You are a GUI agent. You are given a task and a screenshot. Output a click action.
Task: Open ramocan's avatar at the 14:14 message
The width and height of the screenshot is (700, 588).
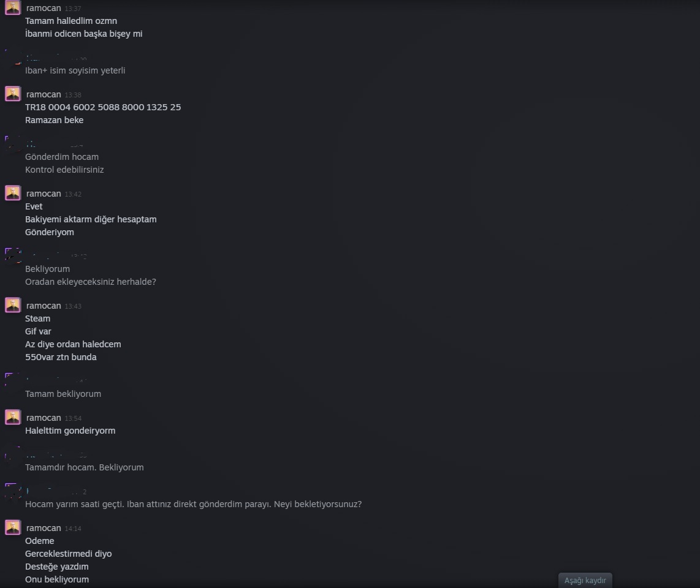(13, 527)
